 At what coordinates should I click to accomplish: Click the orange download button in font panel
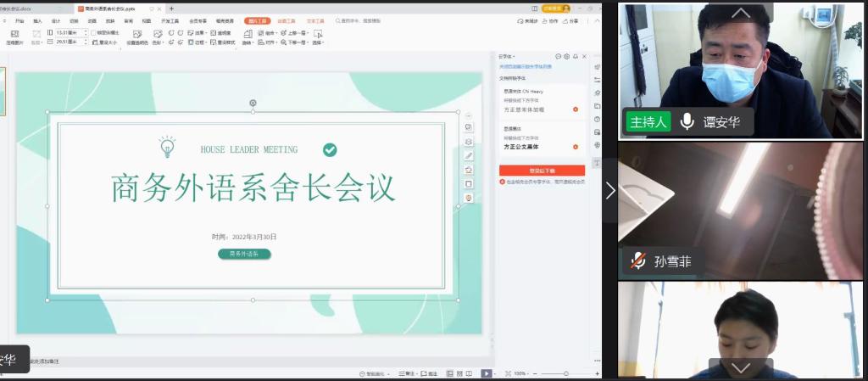[x=542, y=171]
